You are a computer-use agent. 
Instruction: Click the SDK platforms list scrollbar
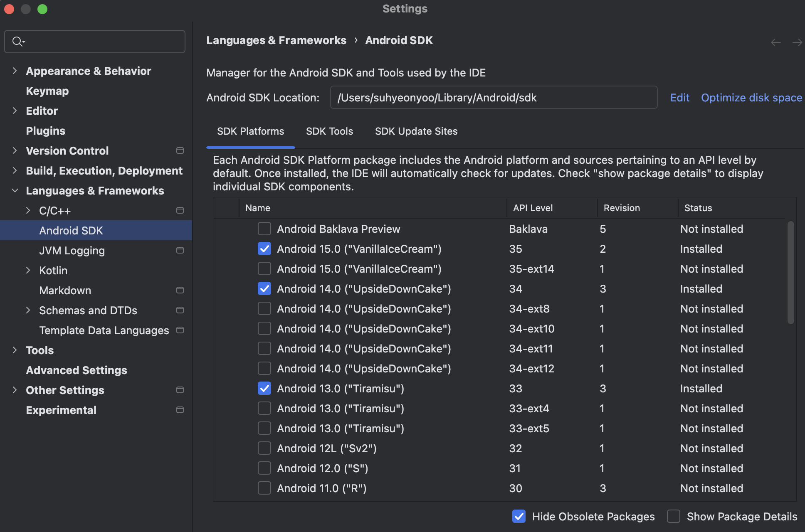pos(790,273)
